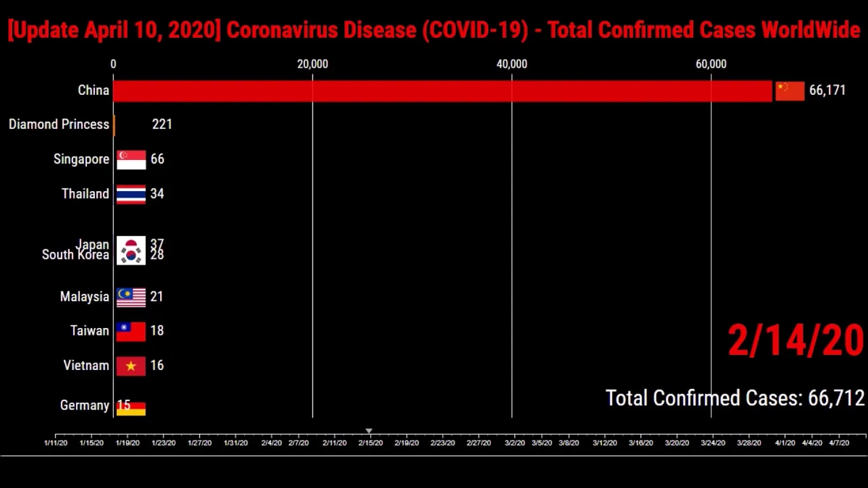Viewport: 868px width, 488px height.
Task: Click the 'Total Confirmed Cases: 66,712' text
Action: pyautogui.click(x=735, y=398)
